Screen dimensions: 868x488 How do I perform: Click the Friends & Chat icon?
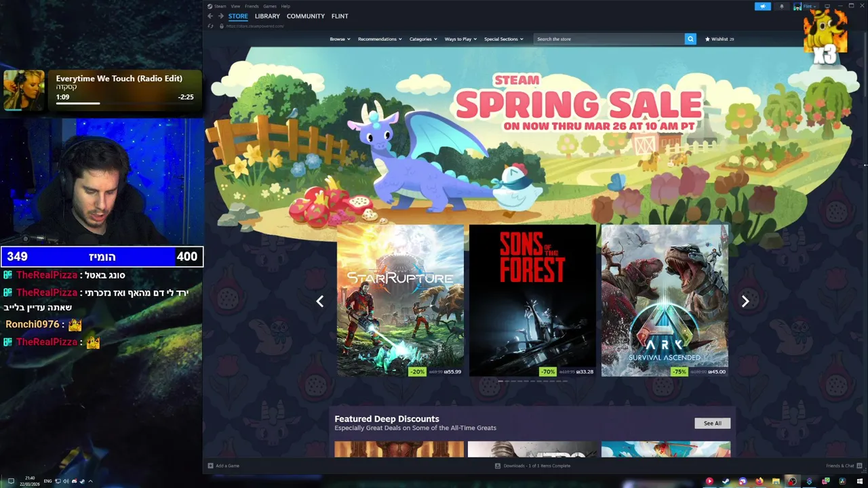point(860,466)
